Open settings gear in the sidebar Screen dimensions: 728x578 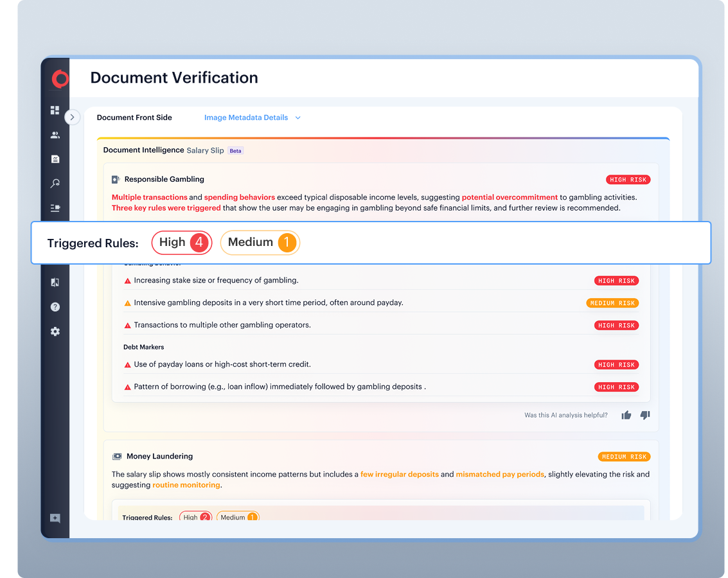click(x=55, y=331)
